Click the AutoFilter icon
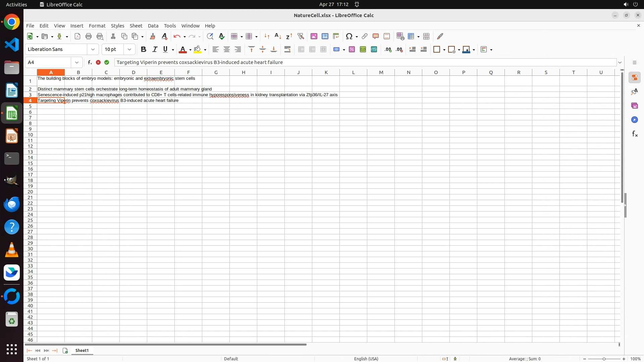Screen dimensions: 644x362 [301, 36]
